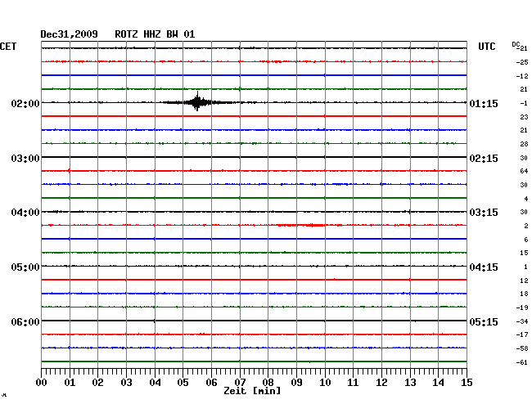
Task: Select the 06:00 CET time label
Action: click(x=25, y=321)
